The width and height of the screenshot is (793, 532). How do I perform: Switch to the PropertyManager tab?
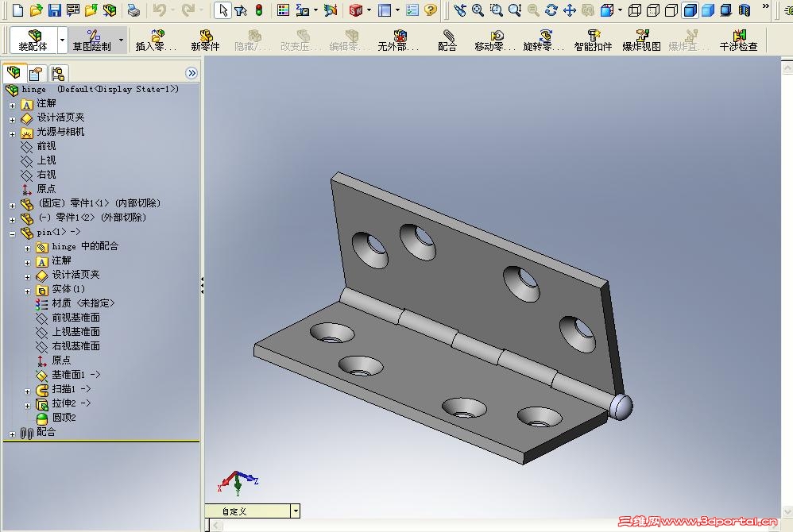[36, 74]
